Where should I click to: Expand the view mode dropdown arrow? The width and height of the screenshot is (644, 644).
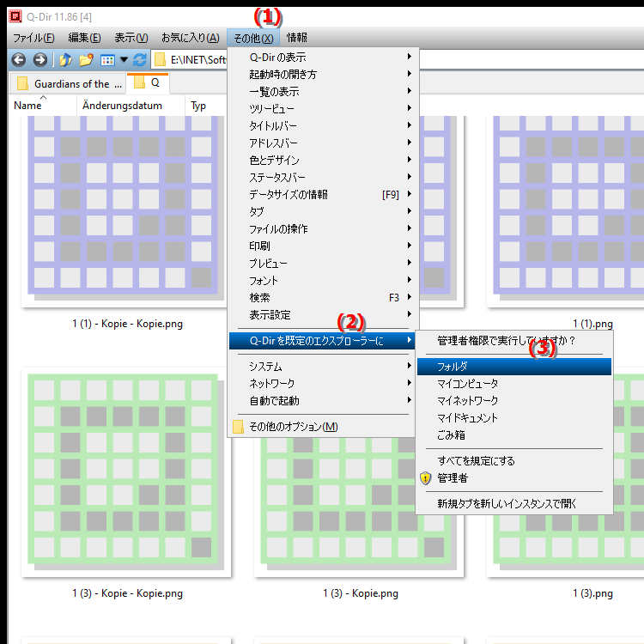click(x=124, y=60)
